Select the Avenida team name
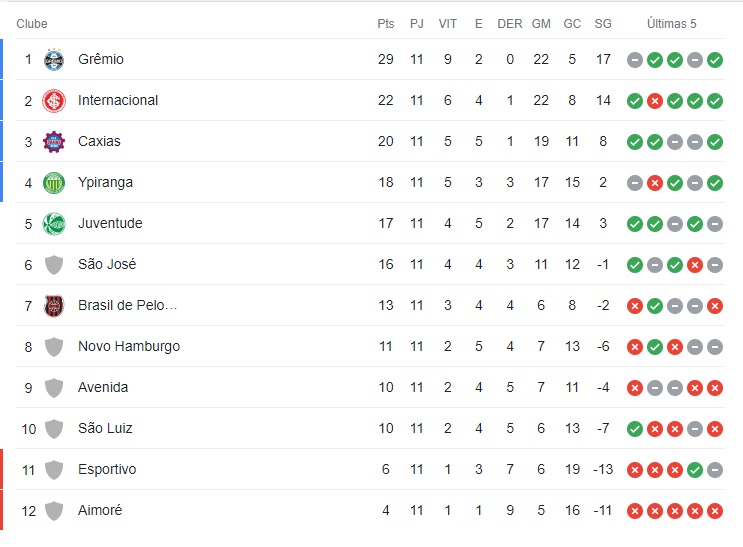The image size is (743, 547). [x=103, y=388]
